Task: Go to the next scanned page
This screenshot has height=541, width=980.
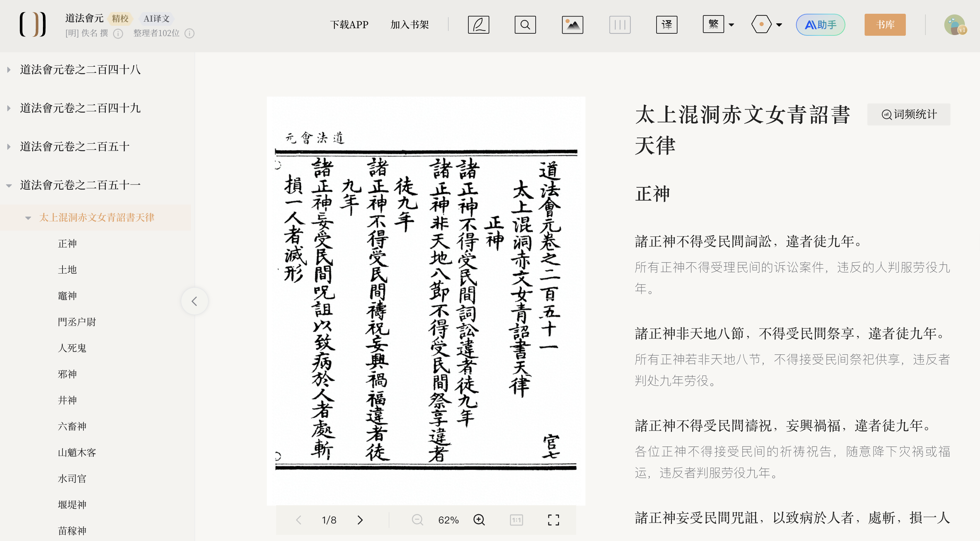Action: click(x=360, y=520)
